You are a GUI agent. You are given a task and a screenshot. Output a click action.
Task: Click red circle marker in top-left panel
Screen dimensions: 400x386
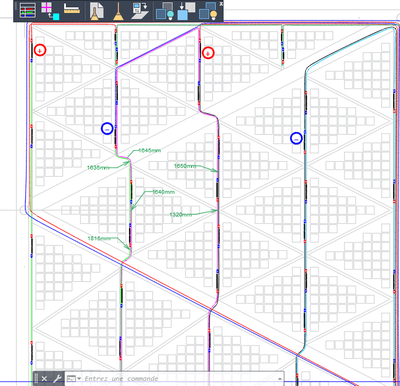tap(40, 50)
